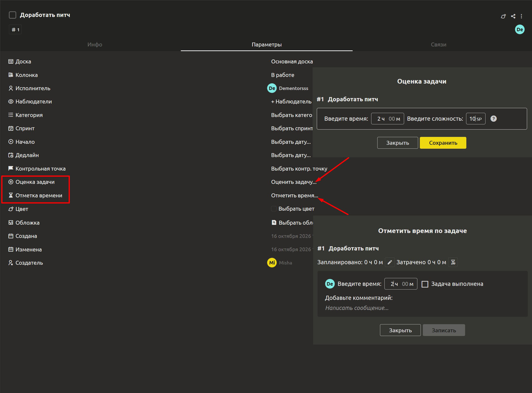This screenshot has height=393, width=532.
Task: Click the Спринт calendar icon
Action: [11, 128]
